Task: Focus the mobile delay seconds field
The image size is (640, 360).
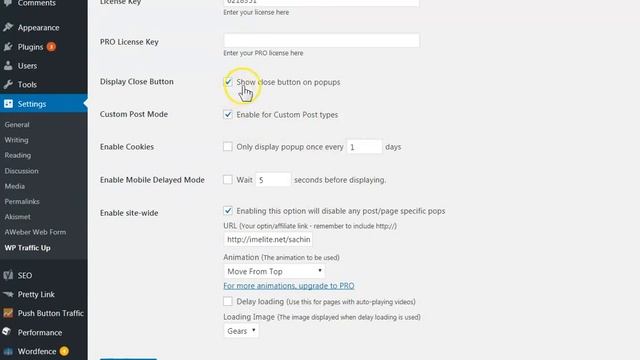Action: [x=273, y=180]
